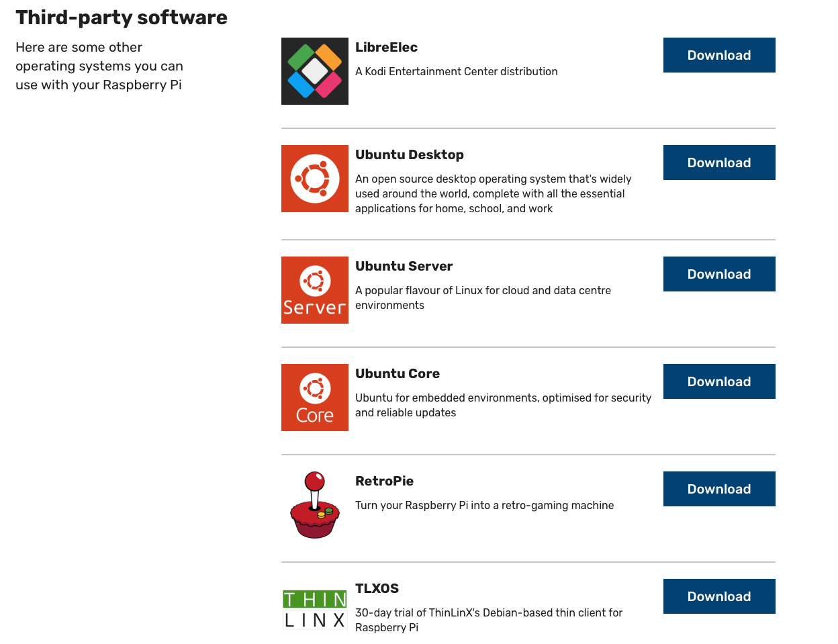Click the Ubuntu Server logo icon
Screen dimensions: 838x644
point(314,290)
